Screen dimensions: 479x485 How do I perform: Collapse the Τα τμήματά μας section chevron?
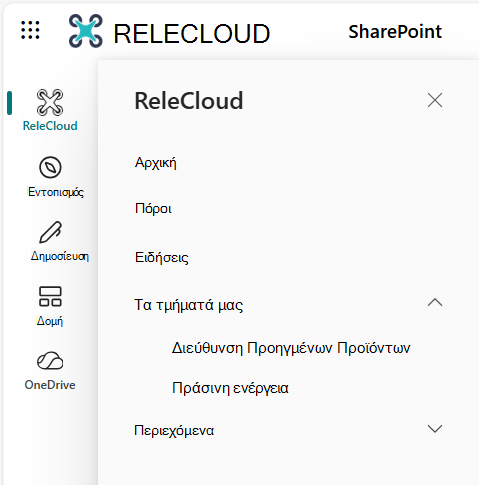click(x=435, y=302)
